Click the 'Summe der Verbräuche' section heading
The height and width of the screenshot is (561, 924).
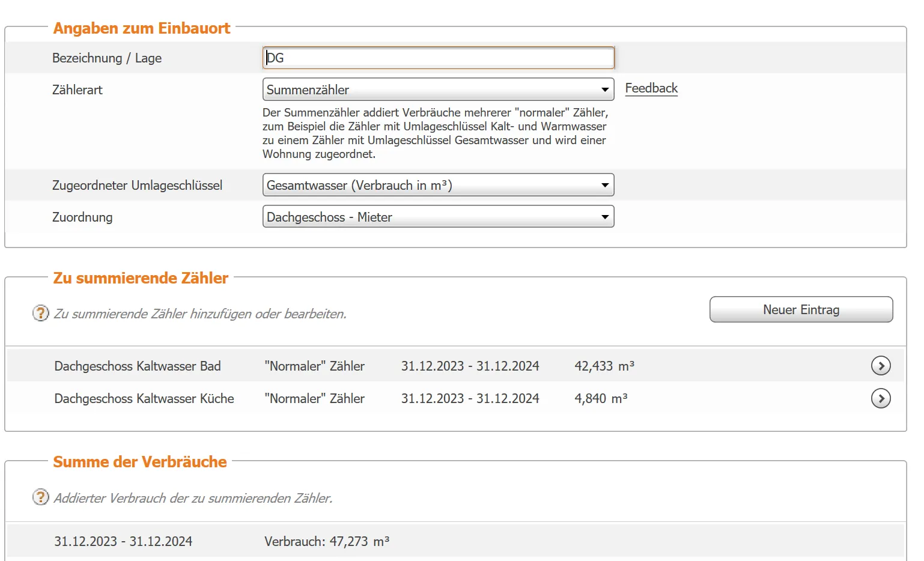(140, 462)
